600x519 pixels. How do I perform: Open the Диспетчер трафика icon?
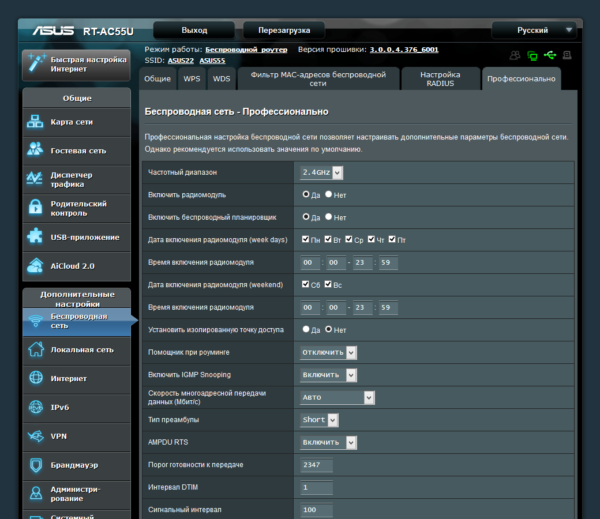pos(35,179)
